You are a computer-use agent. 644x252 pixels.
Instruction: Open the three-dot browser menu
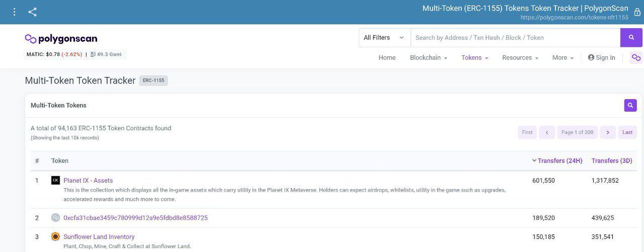coord(14,12)
